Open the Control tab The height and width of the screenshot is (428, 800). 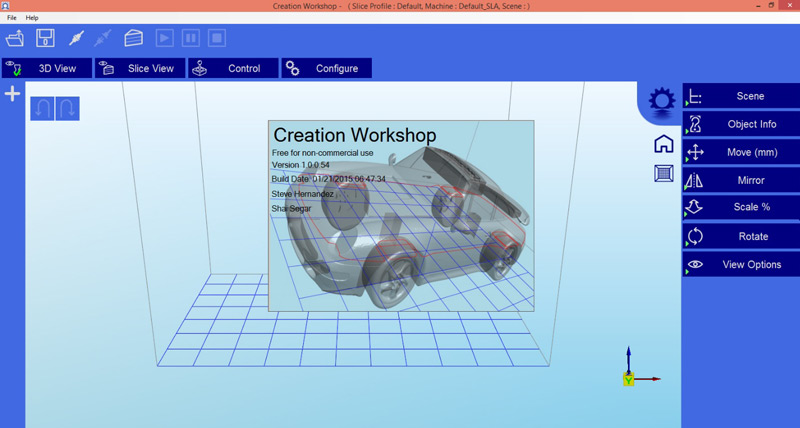tap(234, 68)
